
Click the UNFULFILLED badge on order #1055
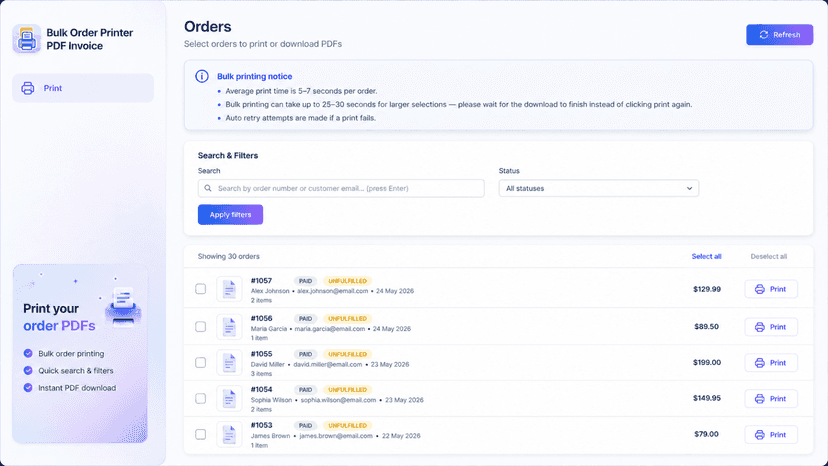tap(347, 355)
